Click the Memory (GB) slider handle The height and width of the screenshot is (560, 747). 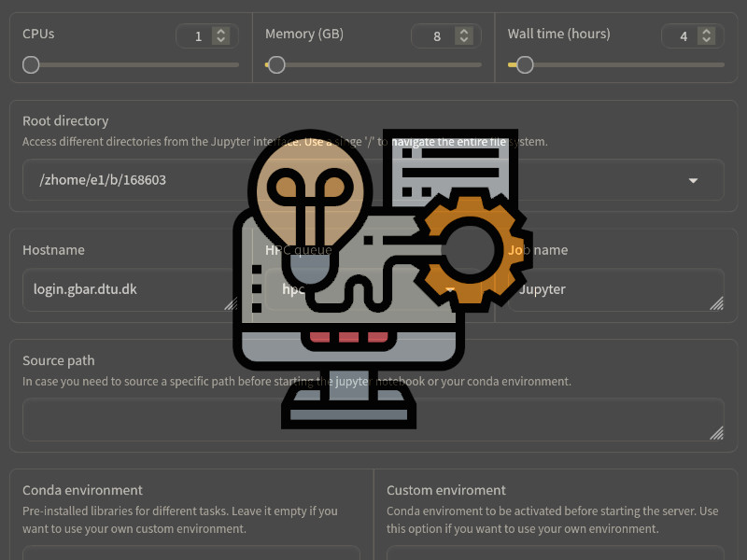click(275, 65)
